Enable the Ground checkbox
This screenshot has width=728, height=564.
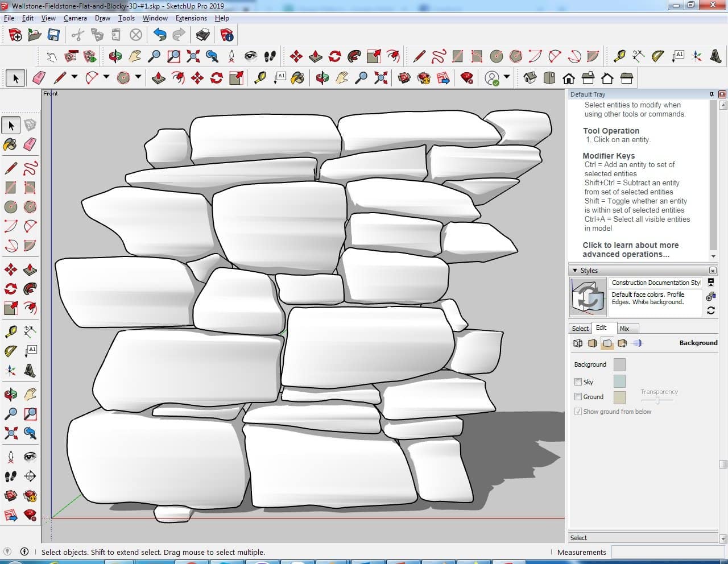pyautogui.click(x=578, y=397)
